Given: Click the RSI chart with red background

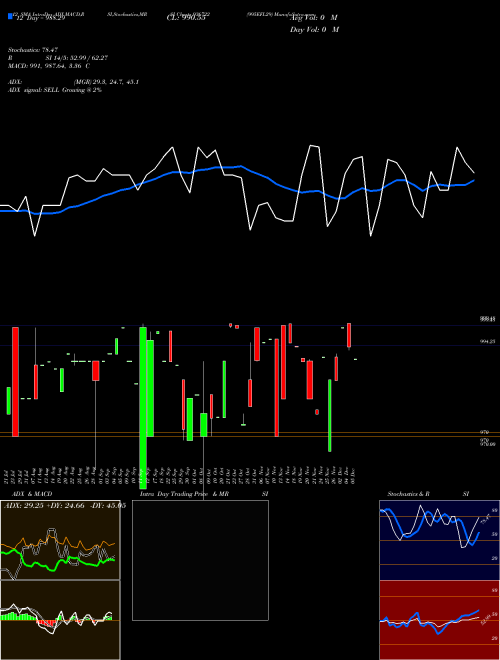Looking at the screenshot, I should pyautogui.click(x=439, y=620).
